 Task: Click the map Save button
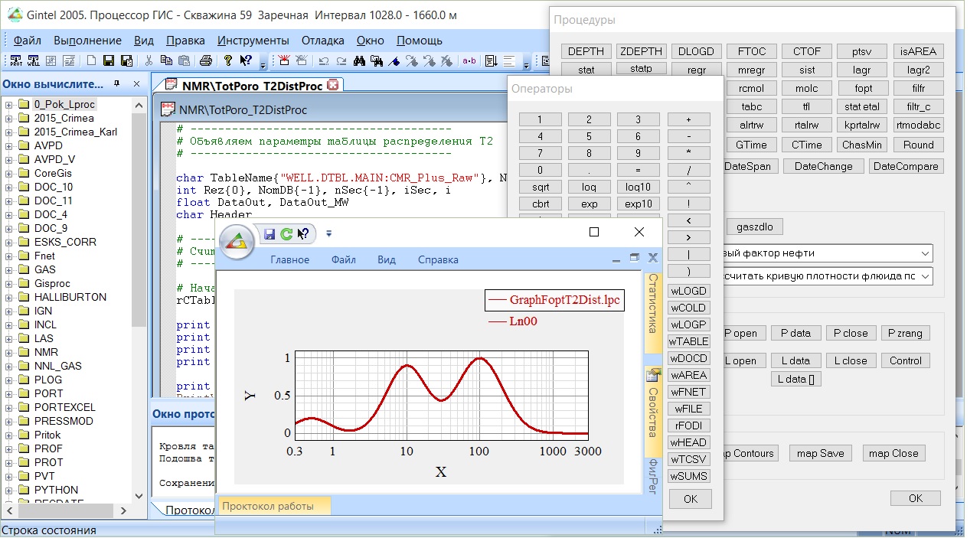pyautogui.click(x=820, y=453)
